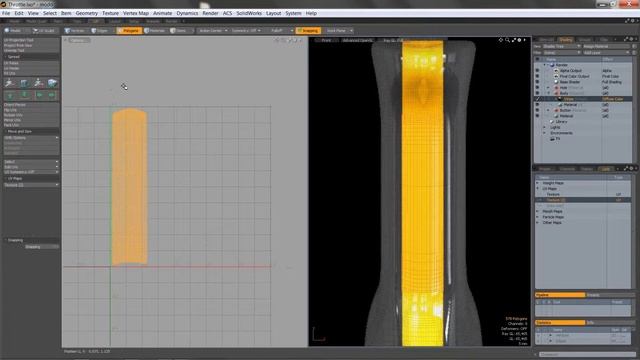Switch to the Shading tab
The image size is (640, 360).
(566, 40)
